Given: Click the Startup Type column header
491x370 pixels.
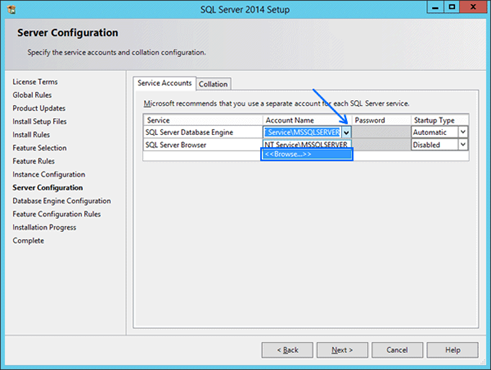Looking at the screenshot, I should 440,120.
